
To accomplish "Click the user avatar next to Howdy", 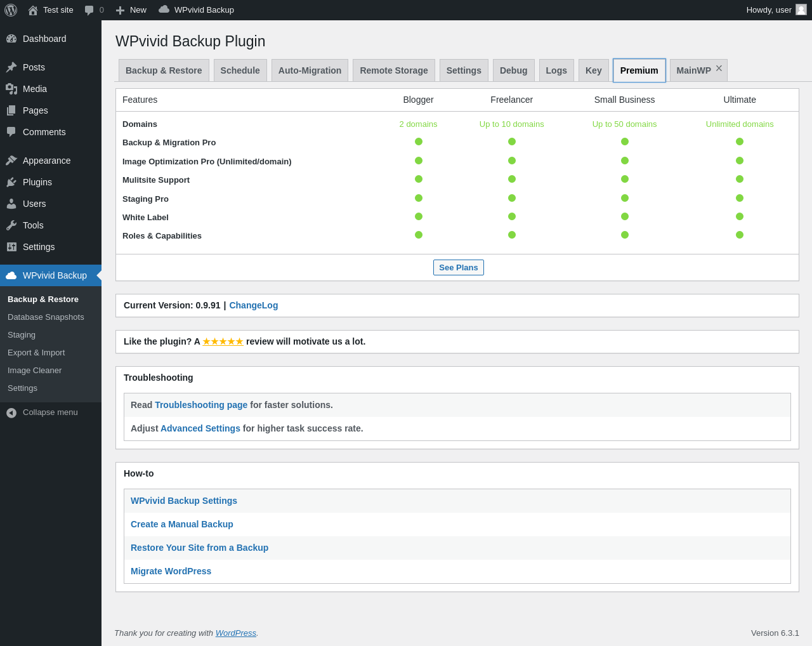I will (x=801, y=10).
